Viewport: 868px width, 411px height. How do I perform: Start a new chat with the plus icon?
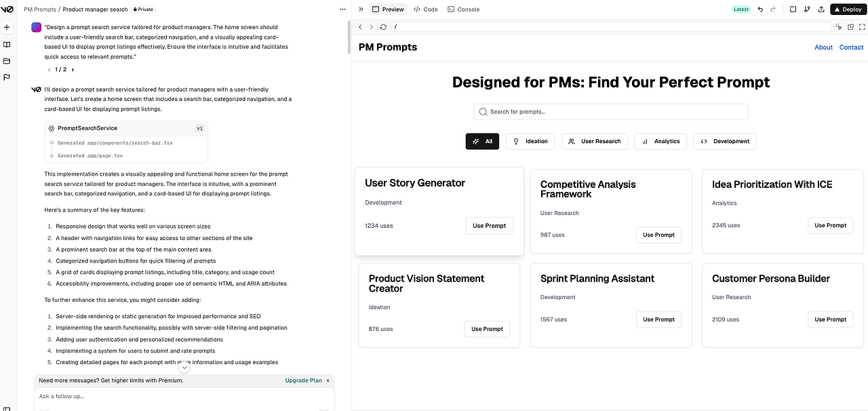(7, 28)
